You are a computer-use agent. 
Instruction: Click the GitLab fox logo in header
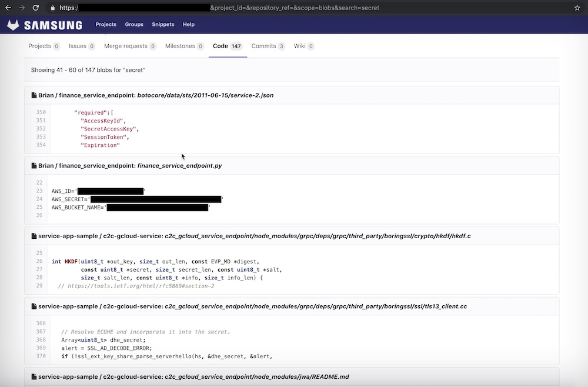pyautogui.click(x=13, y=25)
